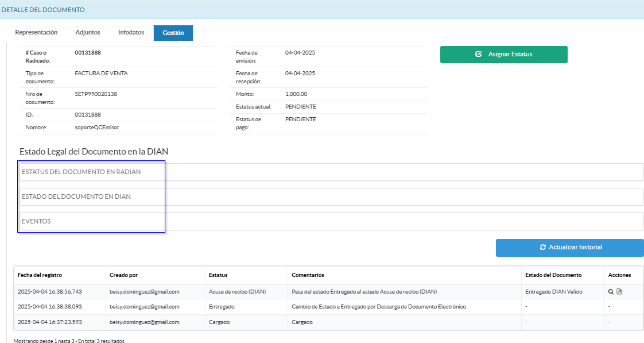
Task: Click the Estatus column header
Action: tap(218, 275)
